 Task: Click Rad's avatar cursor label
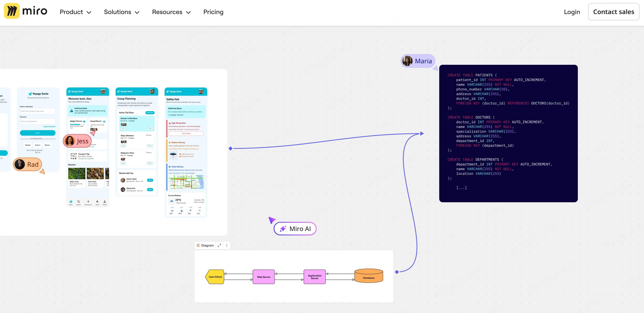click(x=28, y=164)
